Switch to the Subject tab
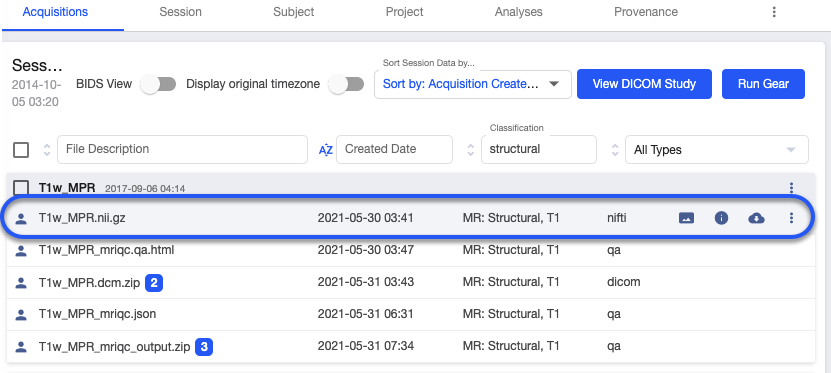The width and height of the screenshot is (831, 373). 294,12
